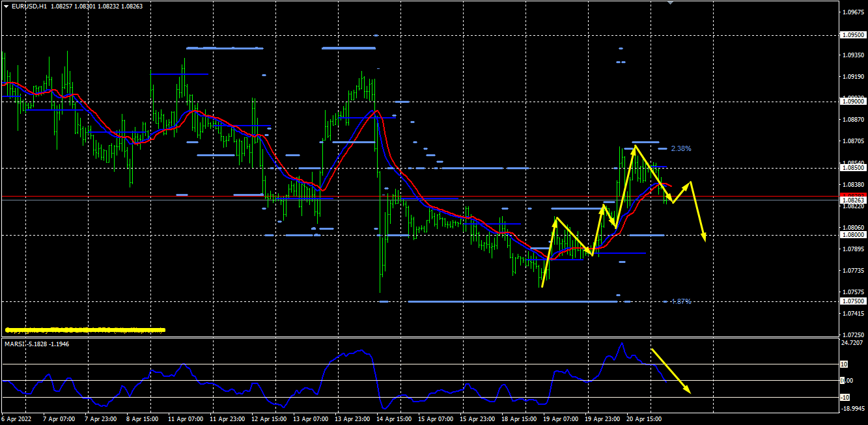
Task: Click the yellow down arrow tip near 1.08000
Action: point(704,238)
